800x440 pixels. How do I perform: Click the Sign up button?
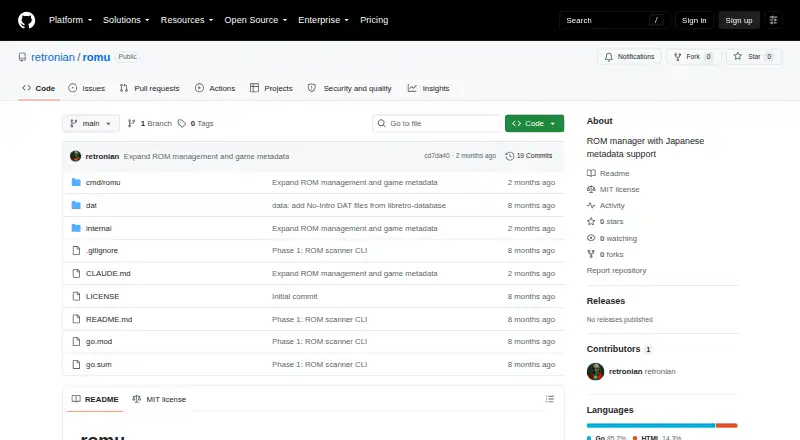tap(739, 20)
